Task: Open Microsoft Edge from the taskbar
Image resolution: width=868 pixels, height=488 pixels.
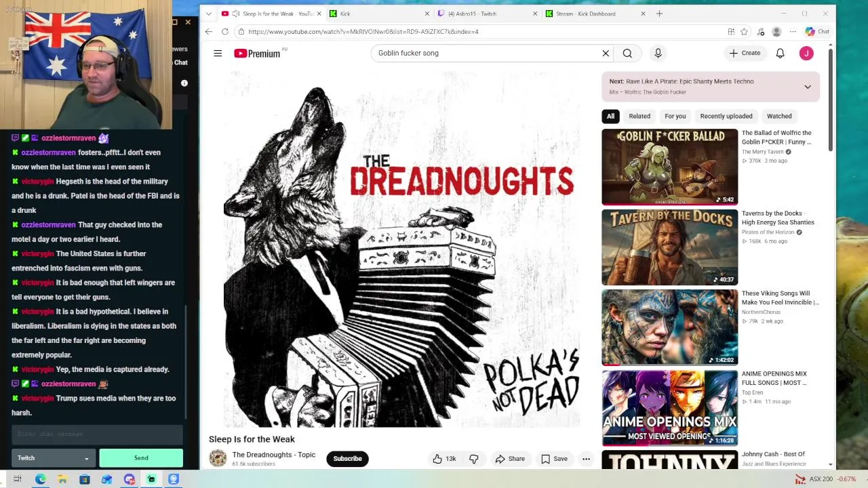Action: point(41,479)
